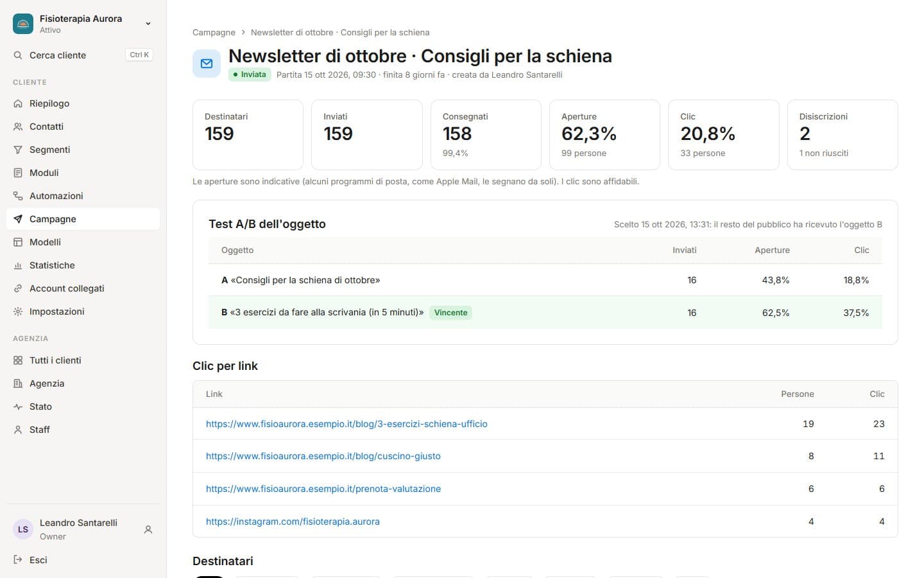Click the Oggetto column header
Image resolution: width=924 pixels, height=578 pixels.
[237, 250]
